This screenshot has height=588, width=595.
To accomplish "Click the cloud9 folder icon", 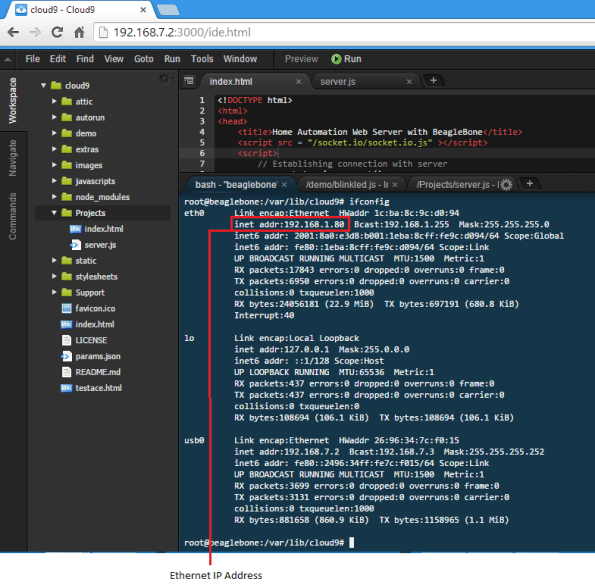I will point(56,85).
